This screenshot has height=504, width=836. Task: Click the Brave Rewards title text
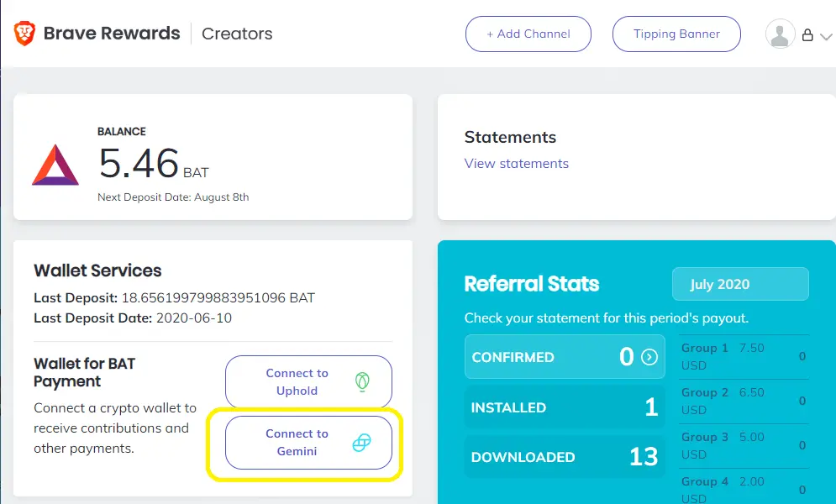tap(112, 33)
